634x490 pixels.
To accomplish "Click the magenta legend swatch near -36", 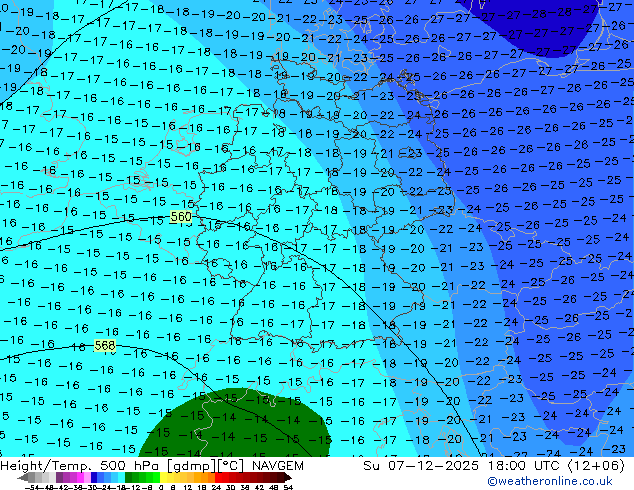I will coord(80,477).
